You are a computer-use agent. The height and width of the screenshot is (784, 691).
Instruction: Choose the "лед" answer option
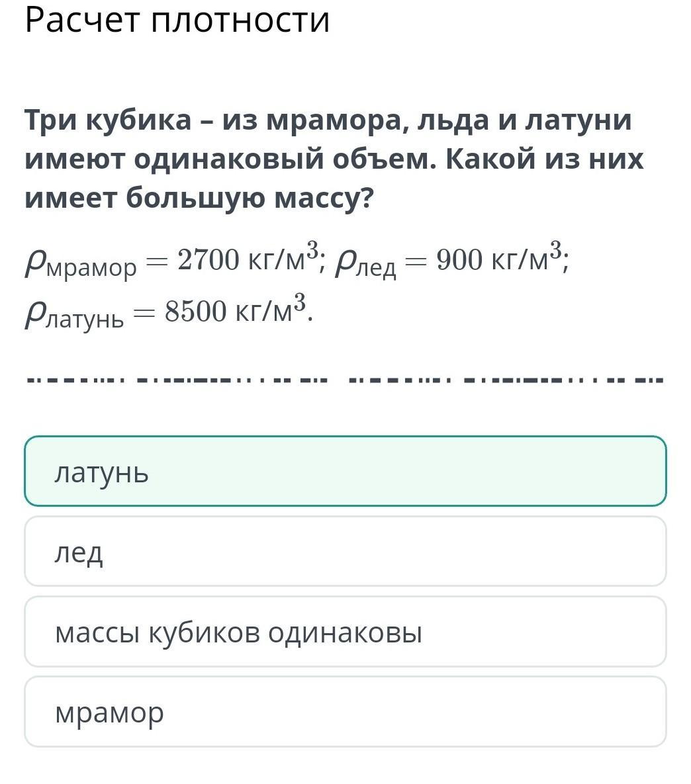[x=345, y=551]
